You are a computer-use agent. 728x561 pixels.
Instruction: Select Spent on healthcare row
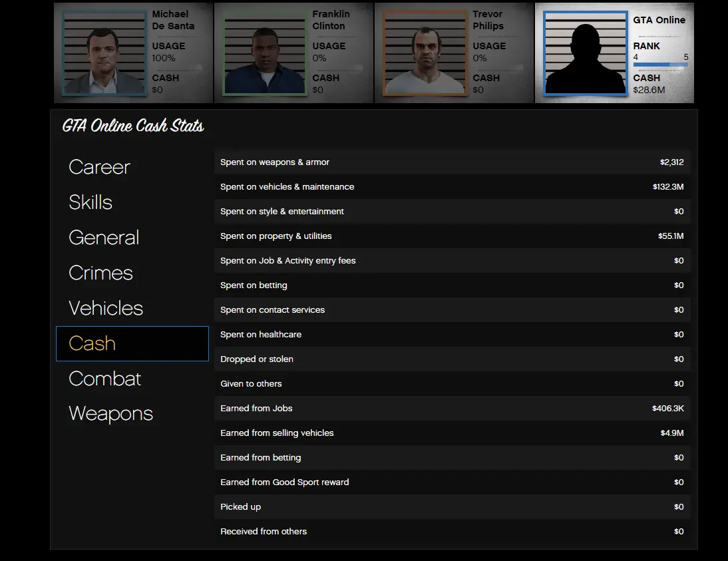tap(453, 334)
